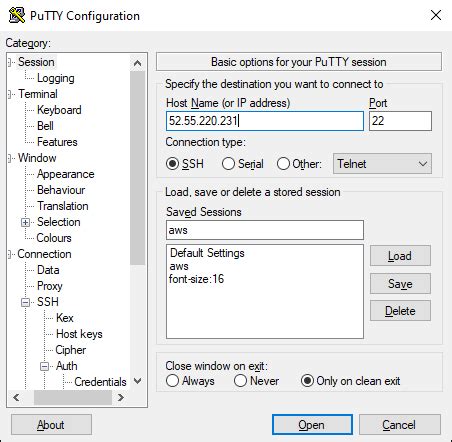The height and width of the screenshot is (442, 452).
Task: Go to the Colours settings
Action: (54, 238)
